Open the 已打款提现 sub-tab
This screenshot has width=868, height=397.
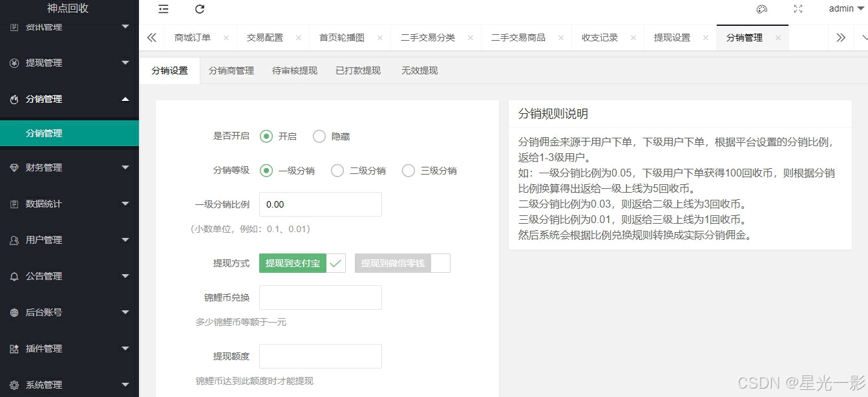358,70
